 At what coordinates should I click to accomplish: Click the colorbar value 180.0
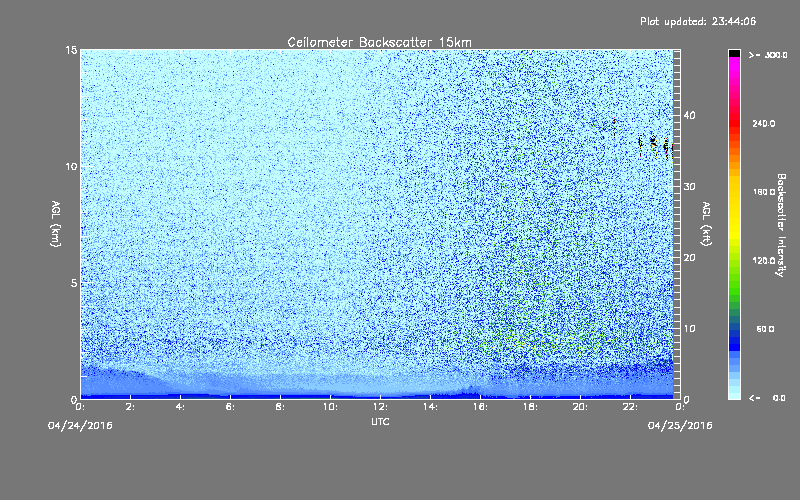[x=764, y=192]
